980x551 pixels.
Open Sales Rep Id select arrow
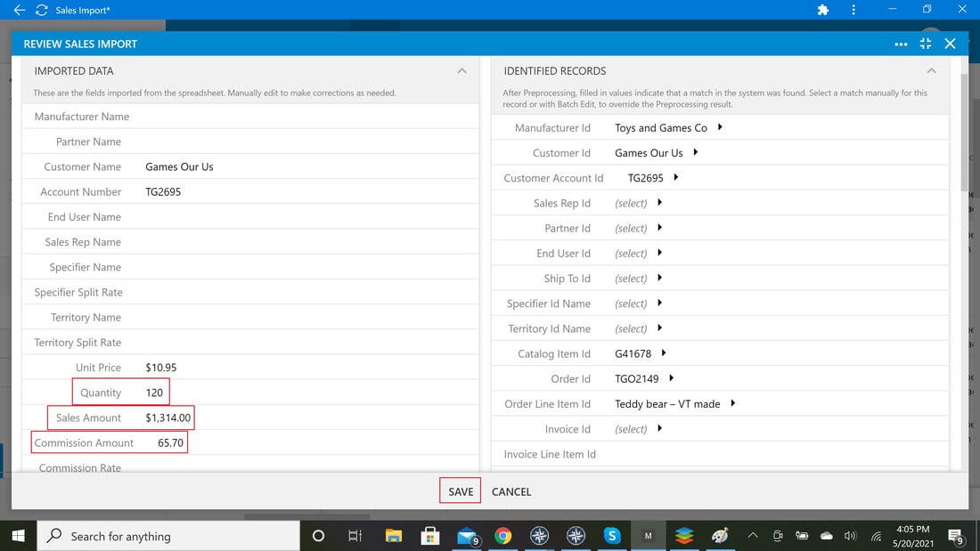point(659,202)
